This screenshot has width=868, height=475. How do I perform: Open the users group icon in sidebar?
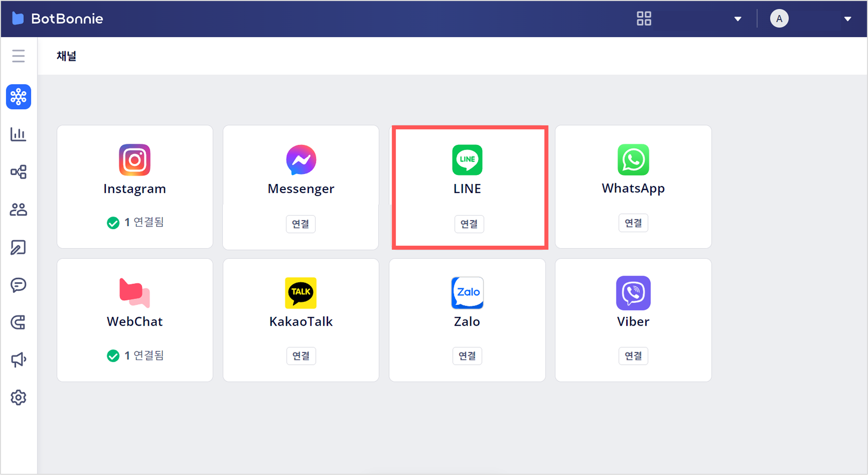click(x=18, y=209)
